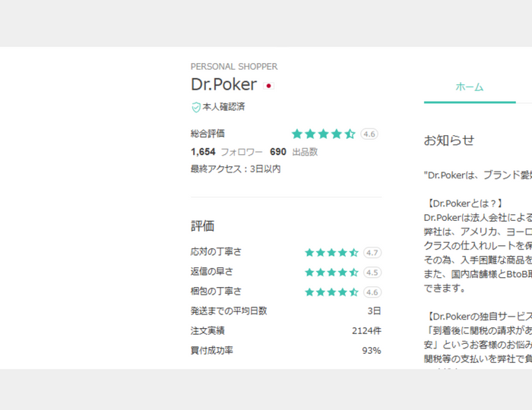Click the identity verified shield icon
Screen dimensions: 532x410
tap(196, 108)
